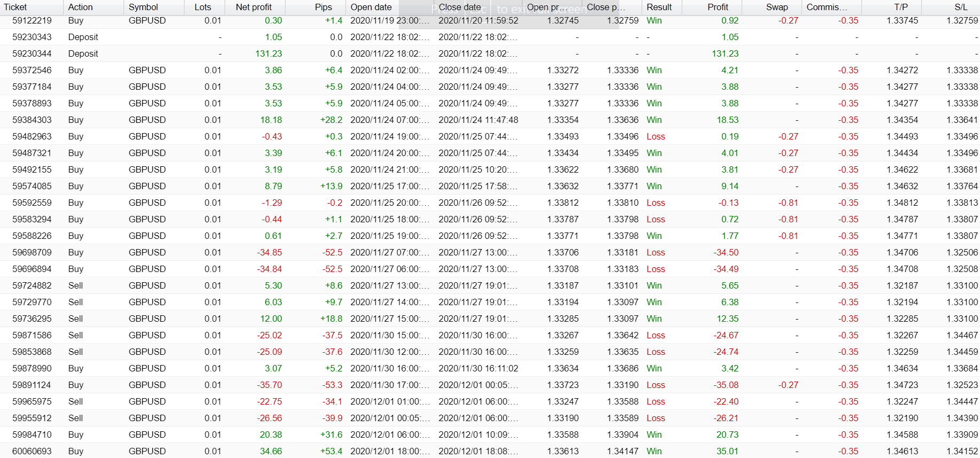Screen dimensions: 980x458
Task: Select ticket number 59965975
Action: (x=32, y=401)
